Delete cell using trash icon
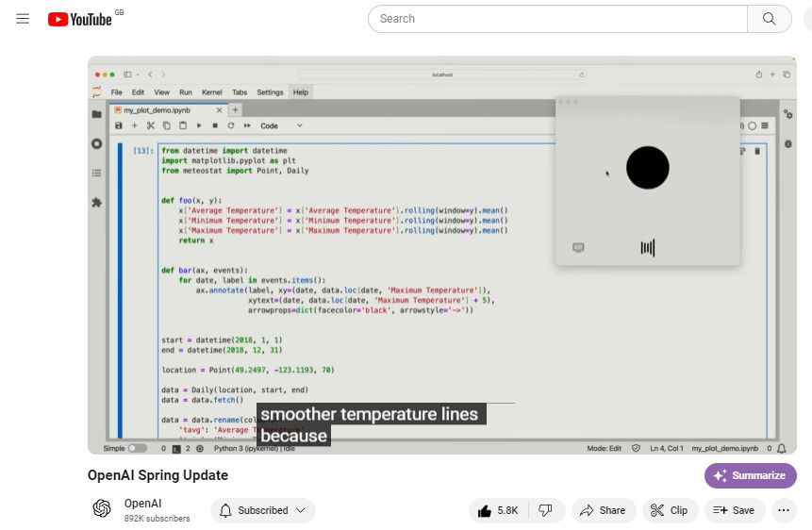This screenshot has height=530, width=812. [757, 151]
